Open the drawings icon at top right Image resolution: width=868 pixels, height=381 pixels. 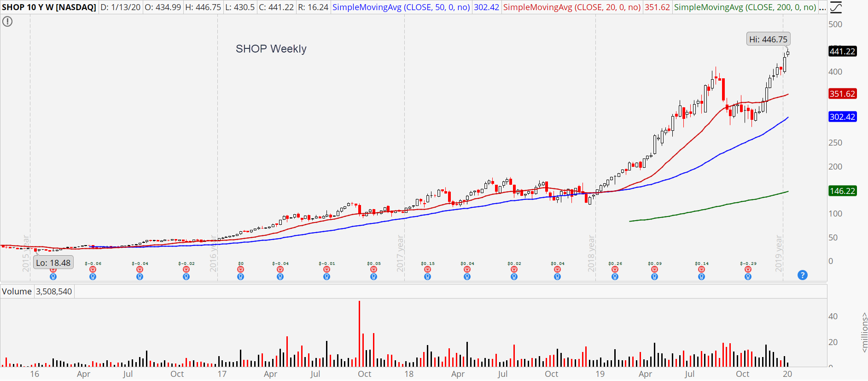click(x=836, y=7)
